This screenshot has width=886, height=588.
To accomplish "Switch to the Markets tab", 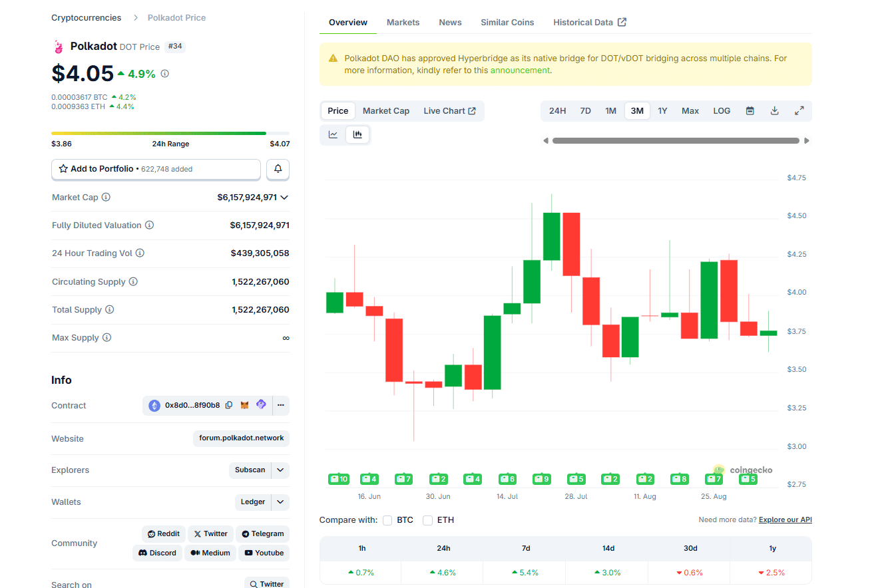I will (403, 23).
